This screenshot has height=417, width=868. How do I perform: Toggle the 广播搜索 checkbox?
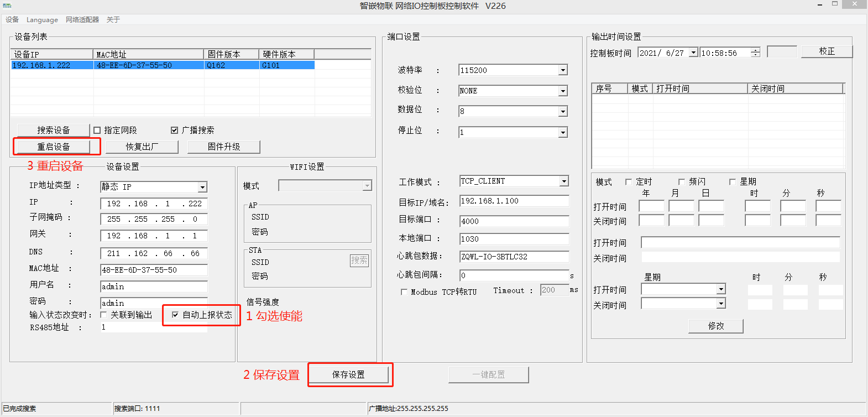175,131
